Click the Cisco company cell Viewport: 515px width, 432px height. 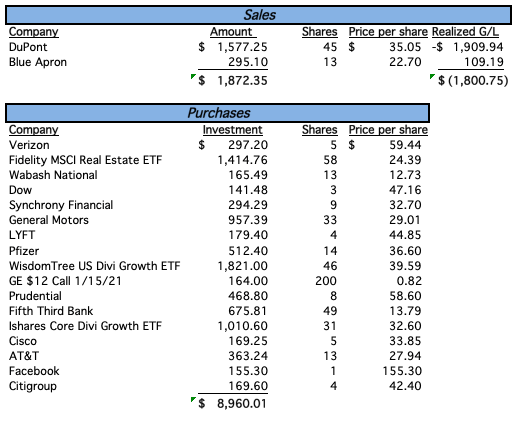pyautogui.click(x=23, y=341)
